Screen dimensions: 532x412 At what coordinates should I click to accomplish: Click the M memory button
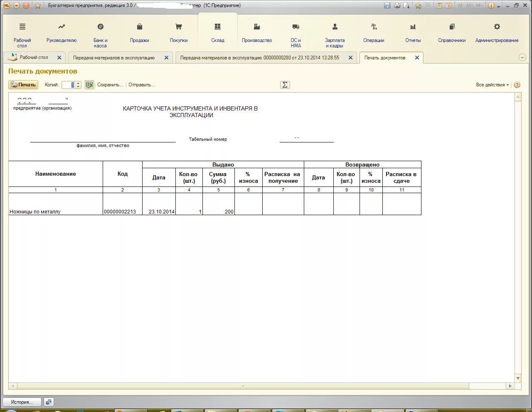click(x=461, y=5)
